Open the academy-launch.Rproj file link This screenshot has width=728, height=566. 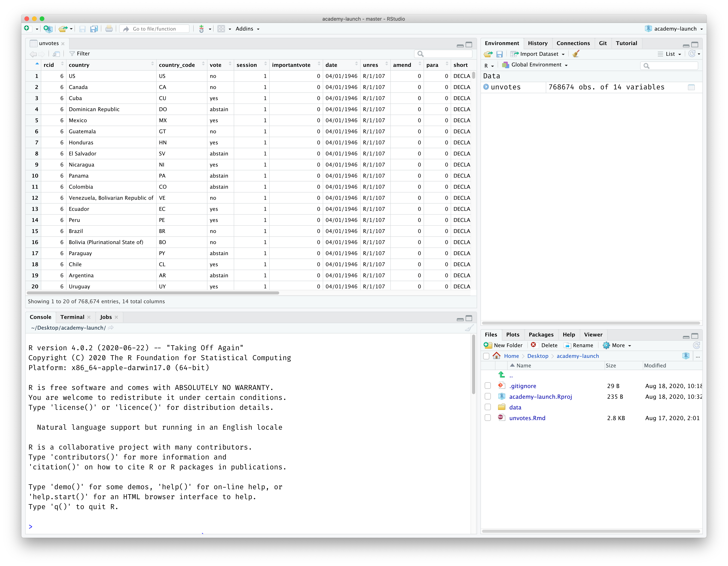540,396
